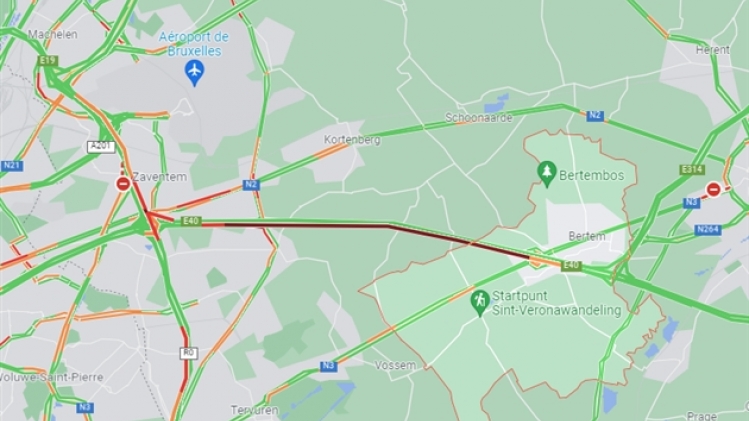
Task: Open the road closure icon near Zaventem
Action: 123,184
